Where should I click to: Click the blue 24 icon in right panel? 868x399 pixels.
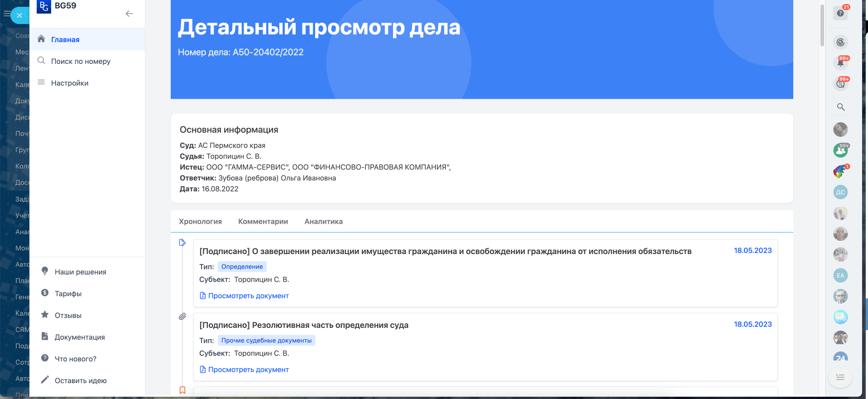(x=840, y=356)
